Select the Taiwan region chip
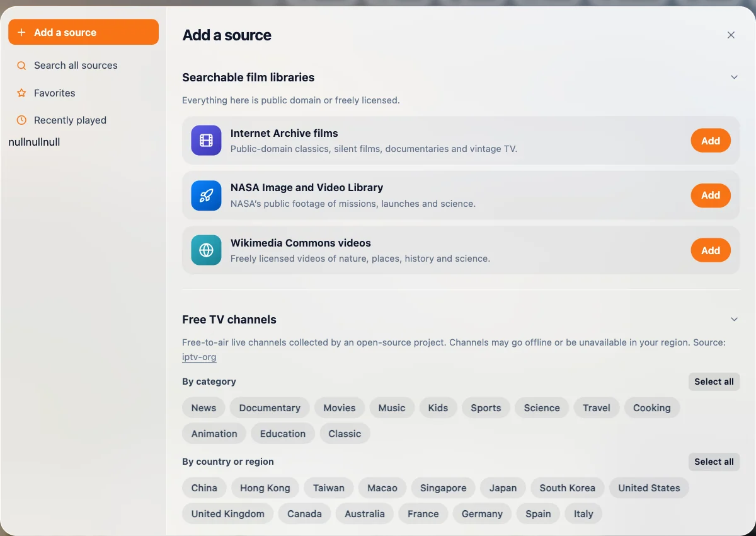Screen dimensions: 756x536 tap(329, 488)
